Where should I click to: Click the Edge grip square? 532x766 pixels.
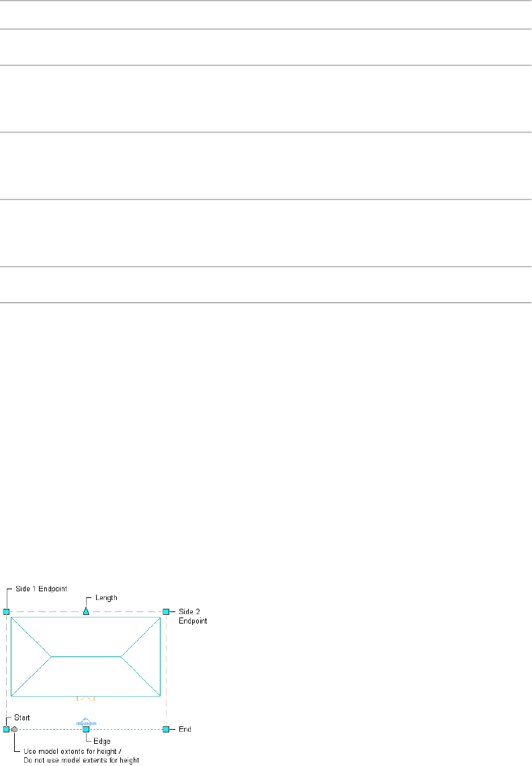coord(86,728)
